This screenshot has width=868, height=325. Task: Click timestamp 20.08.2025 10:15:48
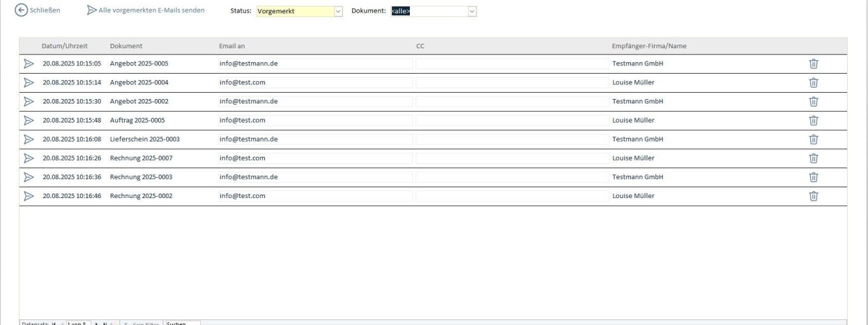[72, 120]
